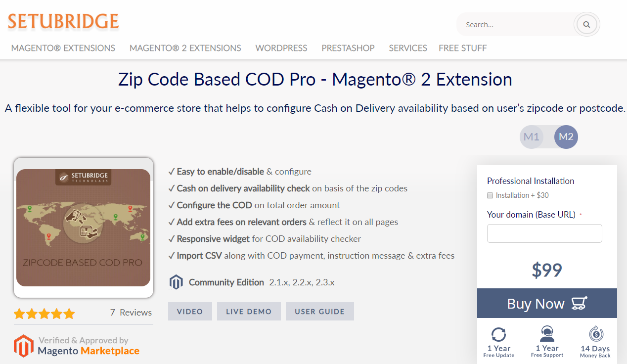Open the PRESTASHOP menu
The image size is (627, 364).
click(x=348, y=48)
